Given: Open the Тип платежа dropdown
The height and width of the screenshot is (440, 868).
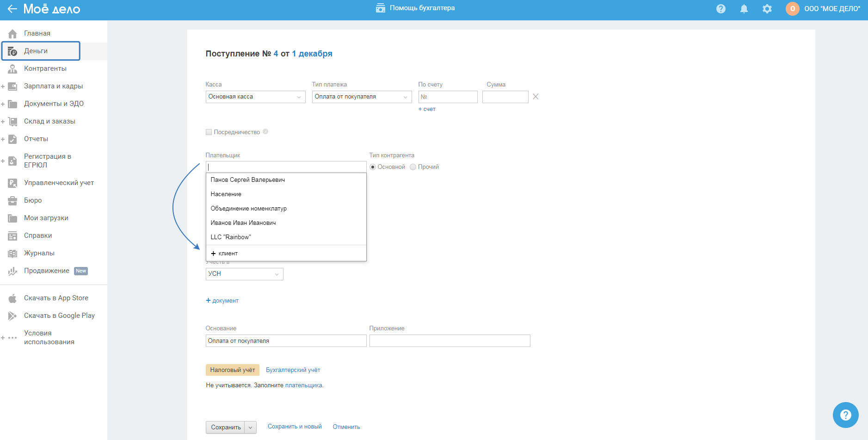Looking at the screenshot, I should 362,97.
